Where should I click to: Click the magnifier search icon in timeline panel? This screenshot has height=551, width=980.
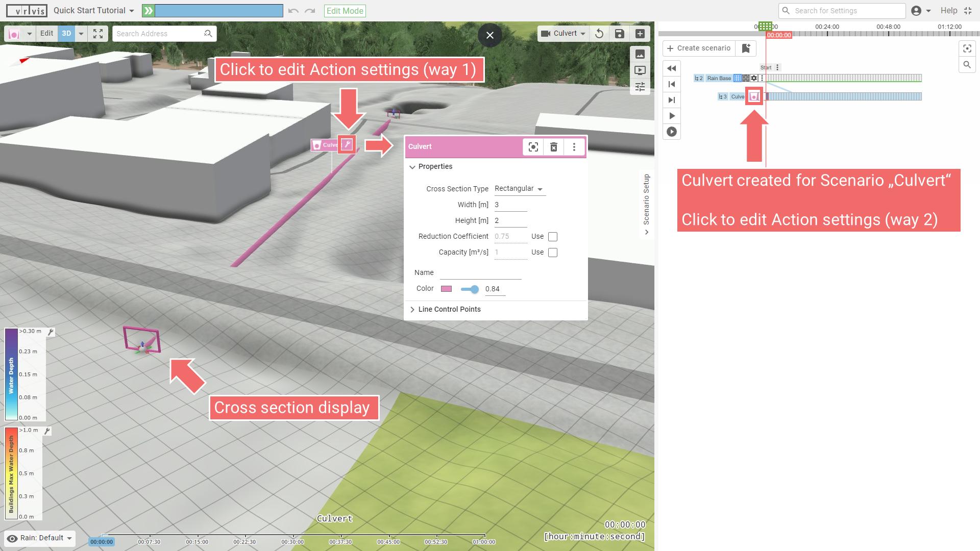pos(967,65)
